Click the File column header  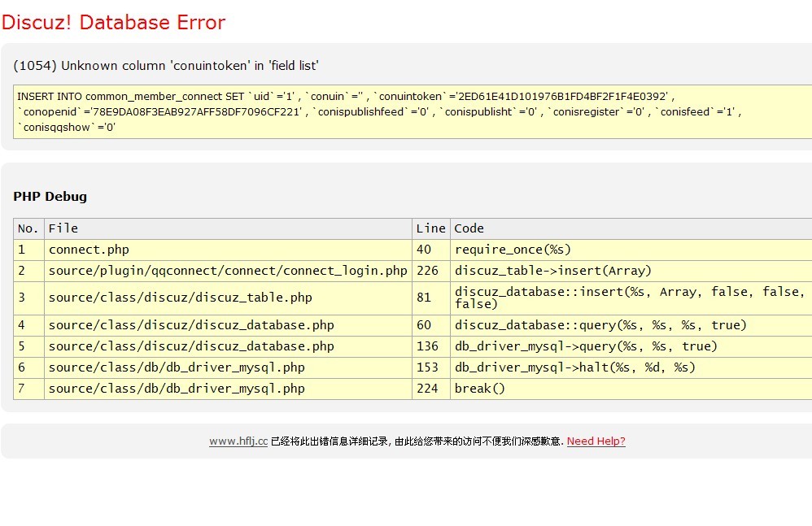coord(228,228)
